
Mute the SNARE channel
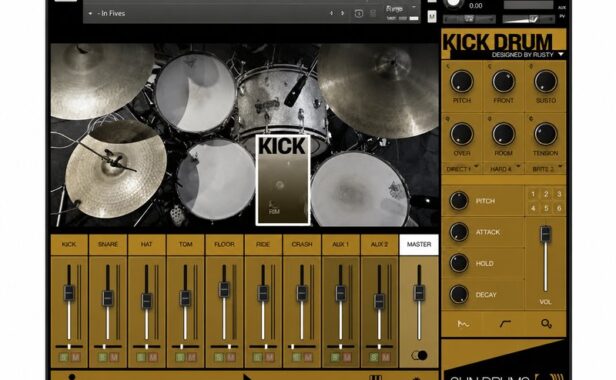tap(114, 357)
